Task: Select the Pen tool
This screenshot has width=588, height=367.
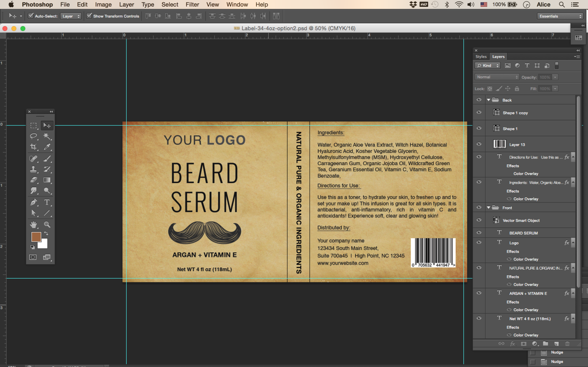Action: 33,202
